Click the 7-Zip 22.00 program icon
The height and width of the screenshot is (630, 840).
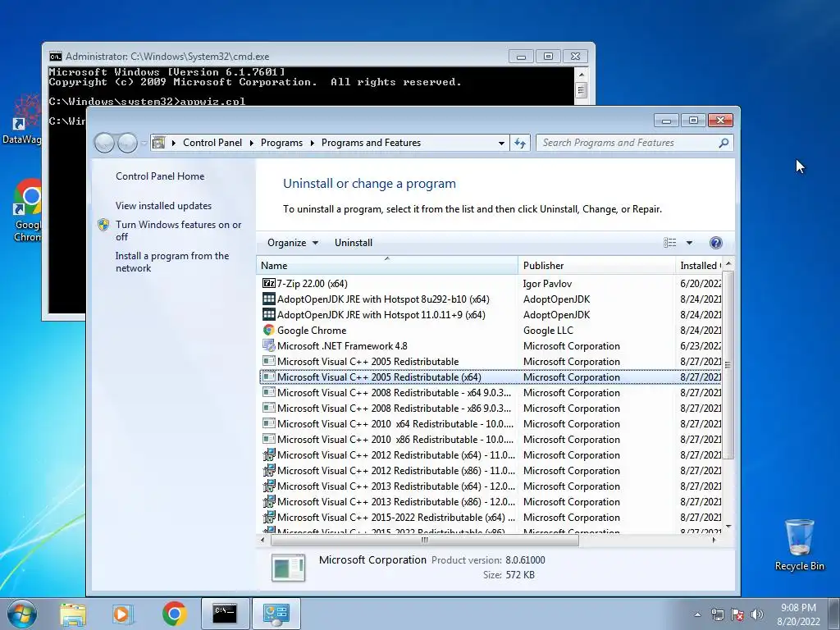click(268, 283)
